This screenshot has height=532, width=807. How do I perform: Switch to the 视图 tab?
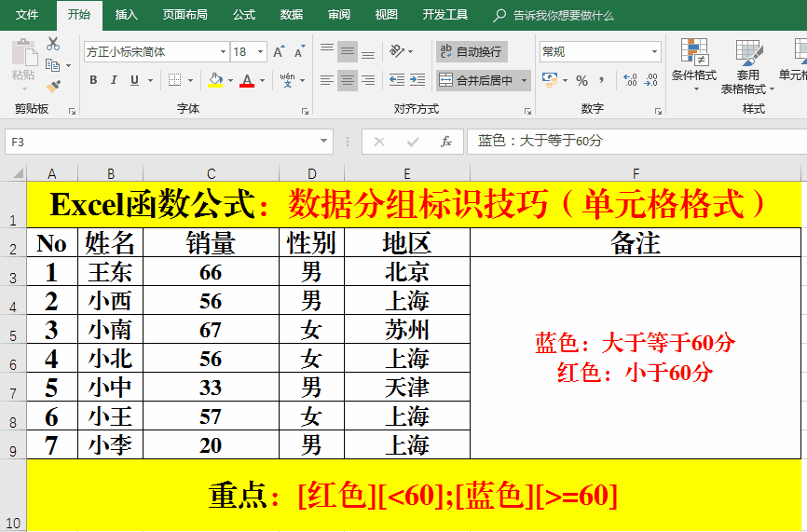tap(386, 15)
